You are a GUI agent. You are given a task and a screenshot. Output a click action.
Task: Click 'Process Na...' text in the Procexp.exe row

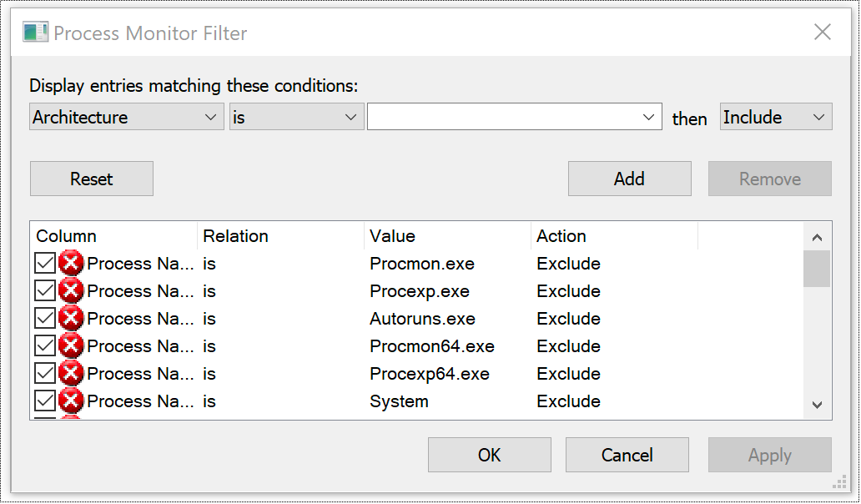(140, 291)
